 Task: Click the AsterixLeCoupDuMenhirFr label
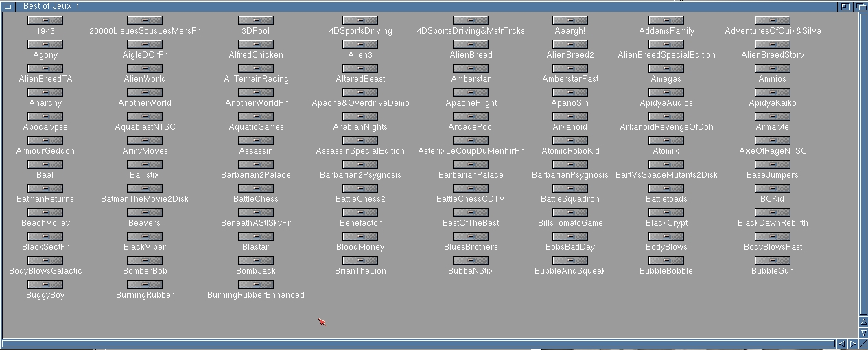pos(471,151)
